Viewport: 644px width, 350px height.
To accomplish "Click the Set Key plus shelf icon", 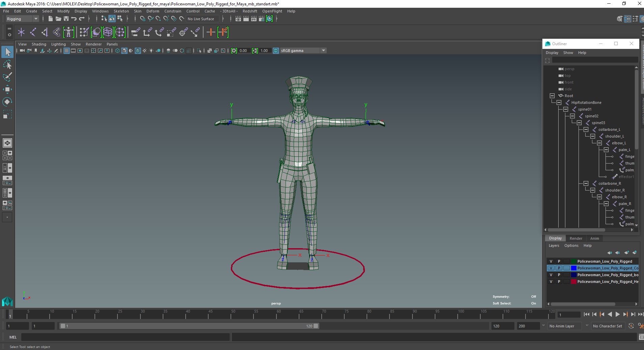I will tap(211, 32).
